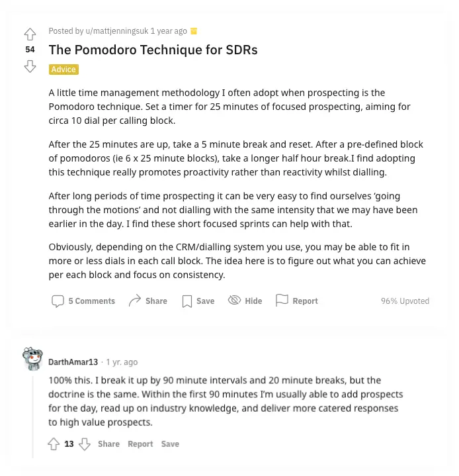Open DarthAmar13's username link
Image resolution: width=459 pixels, height=476 pixels.
click(73, 362)
